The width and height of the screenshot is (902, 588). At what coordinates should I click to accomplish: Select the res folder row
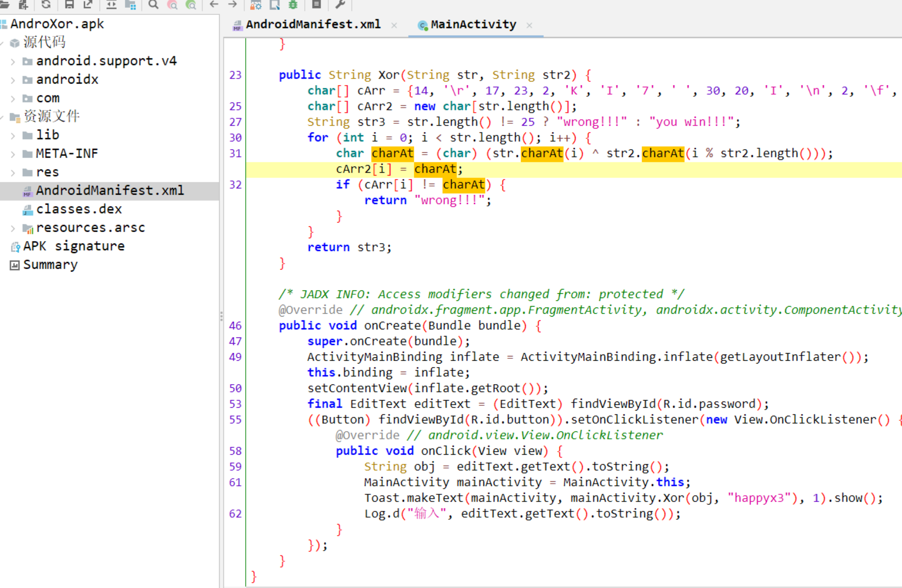(x=47, y=172)
